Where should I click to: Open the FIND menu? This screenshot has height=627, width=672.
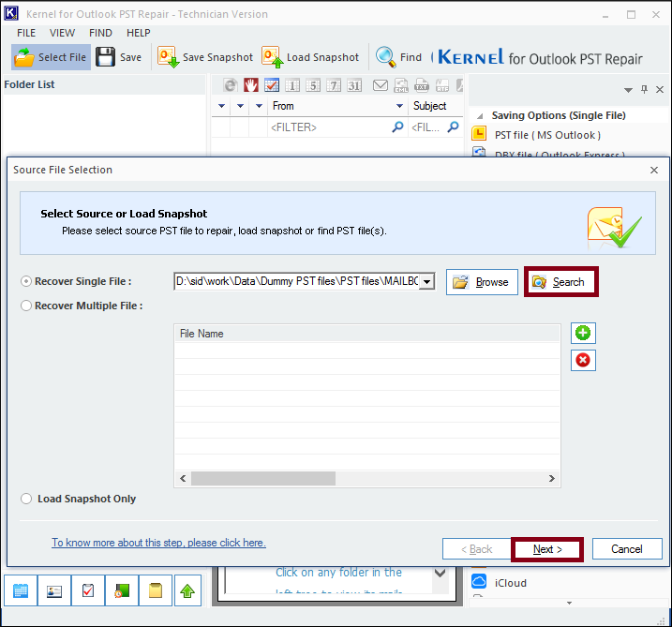coord(100,33)
